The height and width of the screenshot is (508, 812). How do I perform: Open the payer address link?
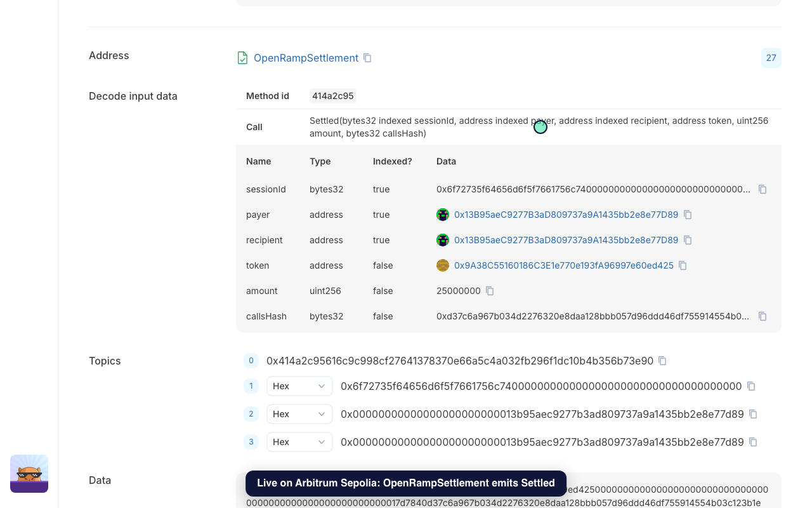point(566,215)
